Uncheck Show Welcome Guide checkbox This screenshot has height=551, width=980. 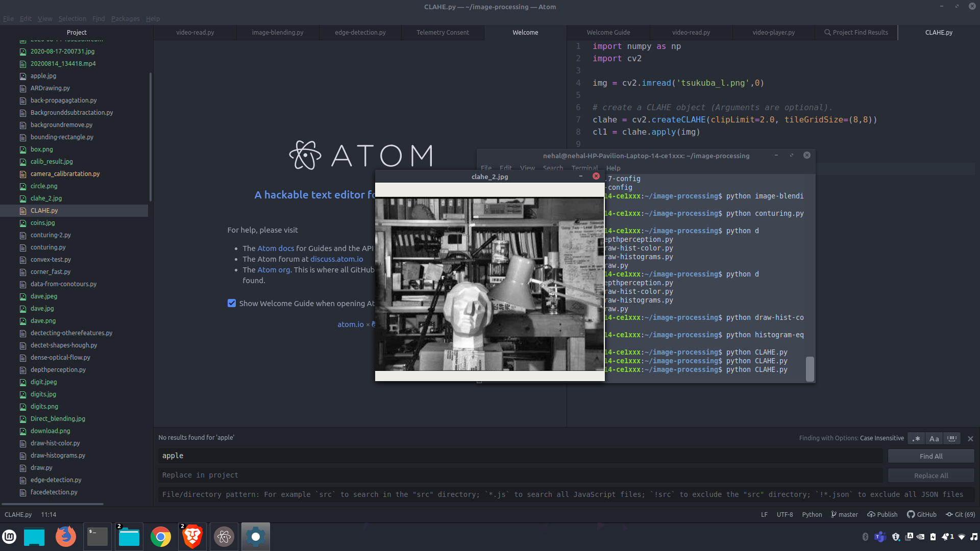(x=232, y=304)
